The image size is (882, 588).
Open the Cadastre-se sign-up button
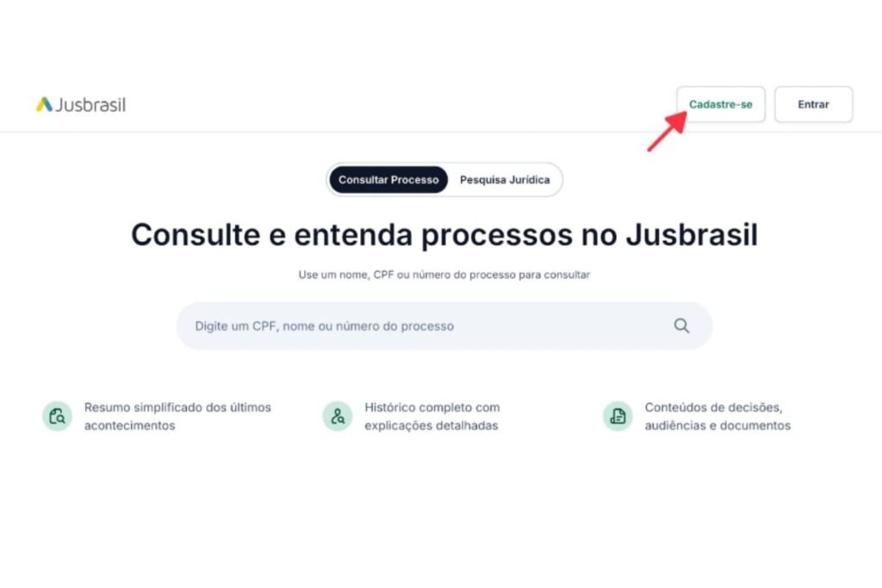[721, 104]
